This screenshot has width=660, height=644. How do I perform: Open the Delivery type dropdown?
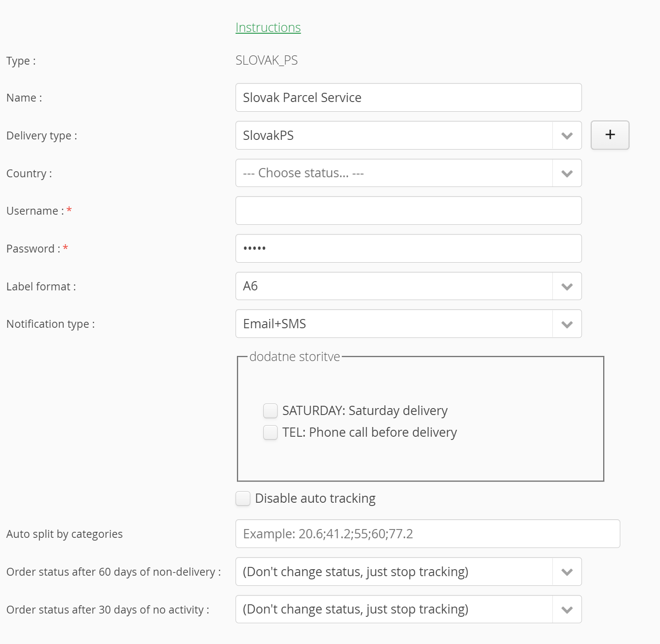[408, 135]
